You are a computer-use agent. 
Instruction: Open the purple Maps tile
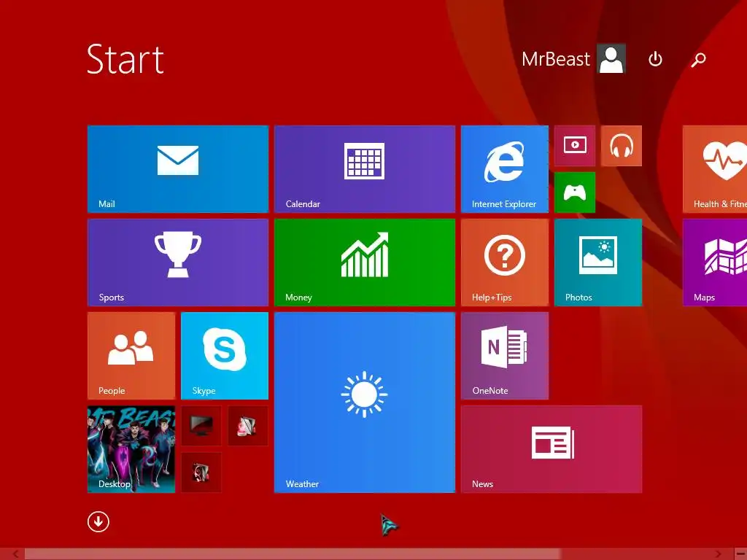pyautogui.click(x=715, y=262)
